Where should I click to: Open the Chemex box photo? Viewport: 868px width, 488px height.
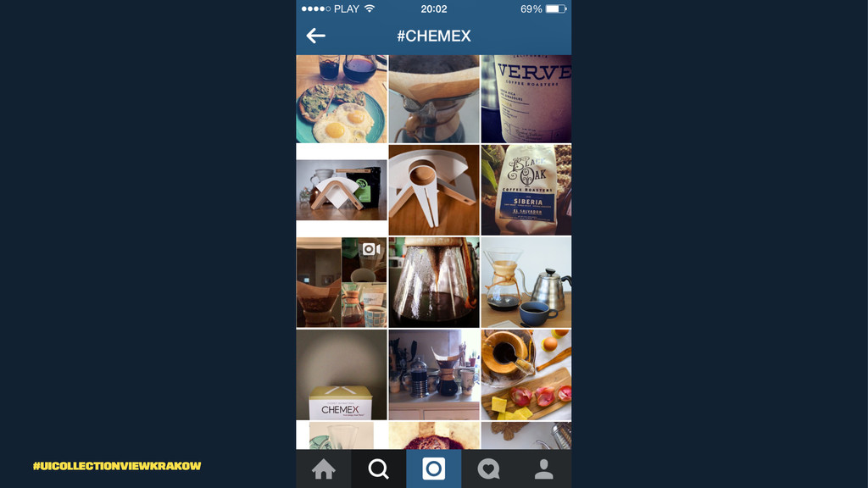[x=342, y=374]
